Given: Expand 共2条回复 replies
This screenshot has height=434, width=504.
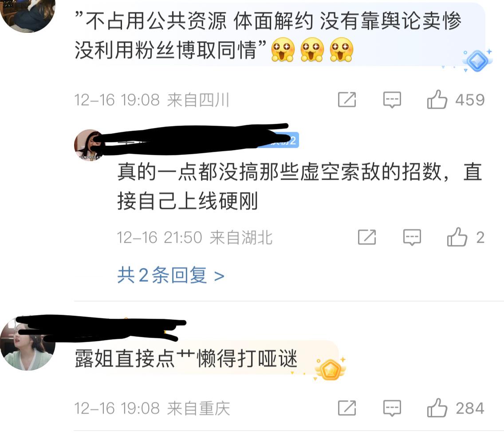Looking at the screenshot, I should point(171,276).
